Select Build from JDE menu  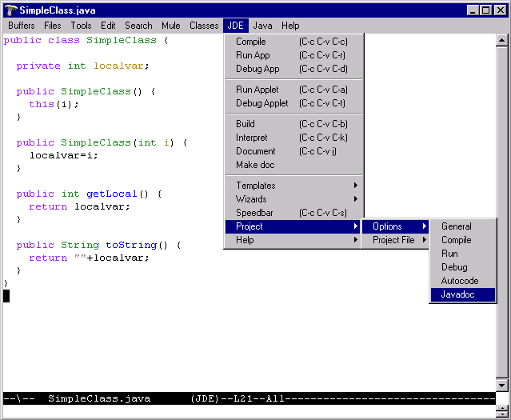[293, 124]
